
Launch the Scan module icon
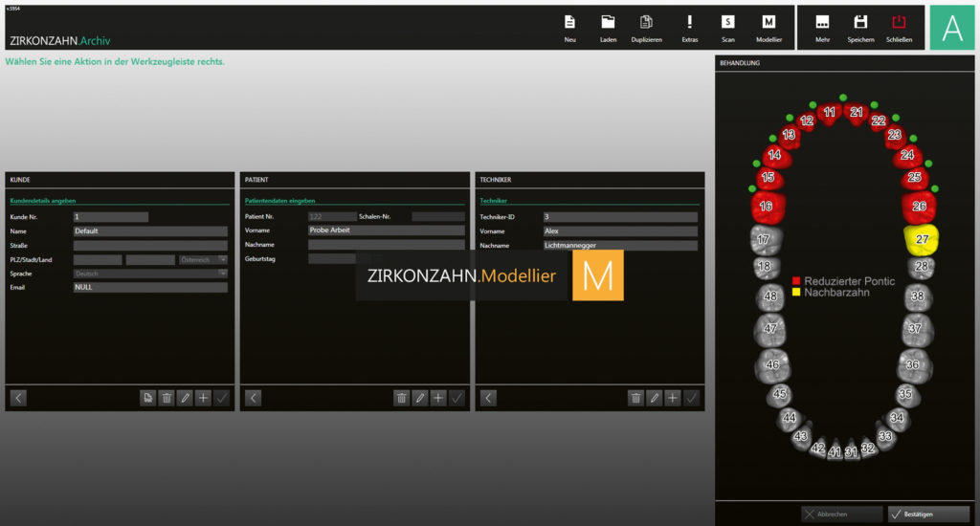(x=728, y=22)
